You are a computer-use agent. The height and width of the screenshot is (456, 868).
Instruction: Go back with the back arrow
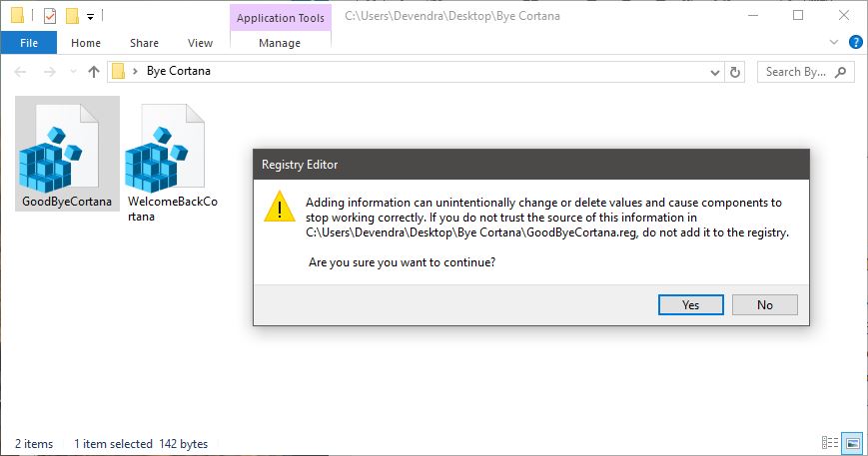(x=20, y=72)
